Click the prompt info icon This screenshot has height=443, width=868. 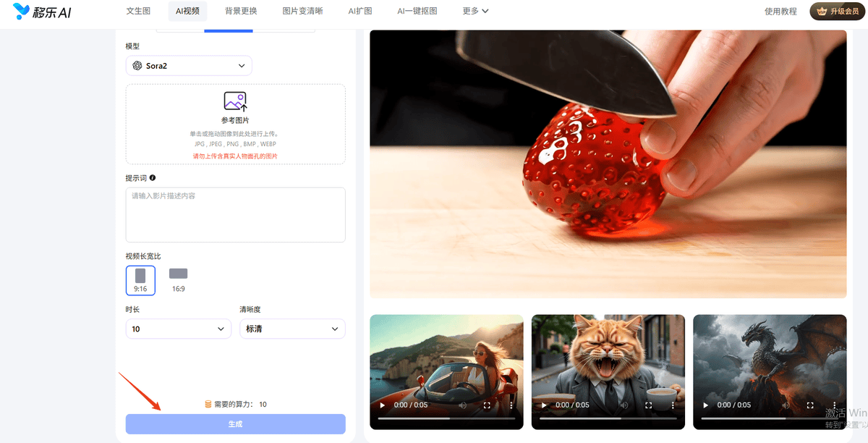click(x=153, y=177)
